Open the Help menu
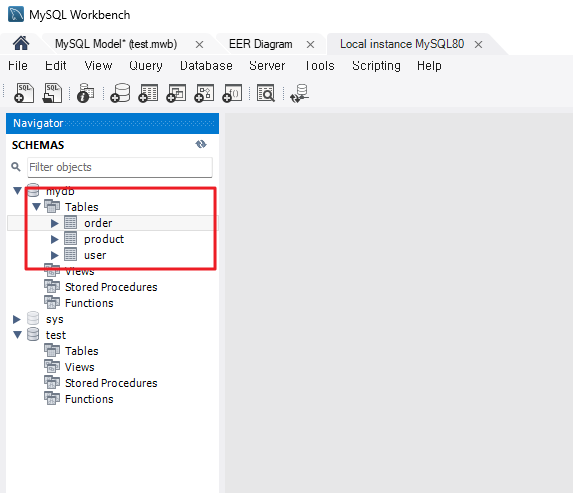Image resolution: width=573 pixels, height=493 pixels. point(429,66)
